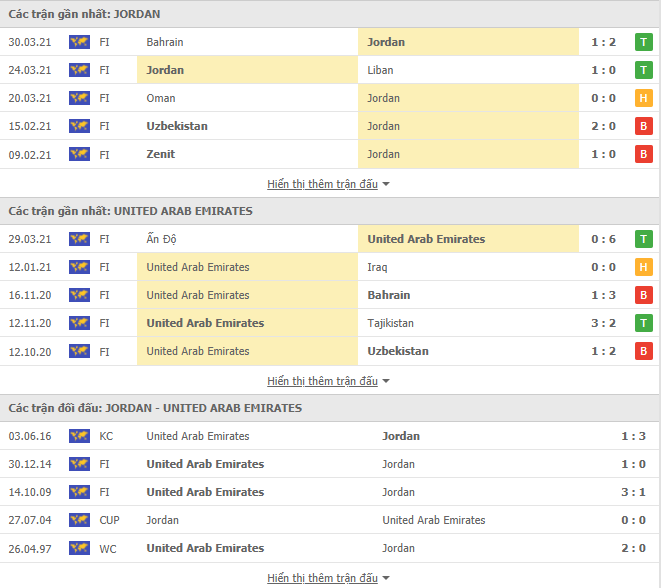Click the 3 : 2 score against Tajikistan
661x588 pixels.
(603, 323)
